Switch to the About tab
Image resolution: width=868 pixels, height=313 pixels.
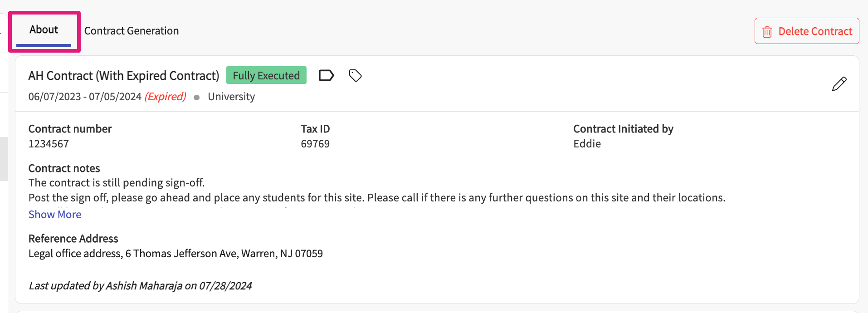tap(44, 30)
